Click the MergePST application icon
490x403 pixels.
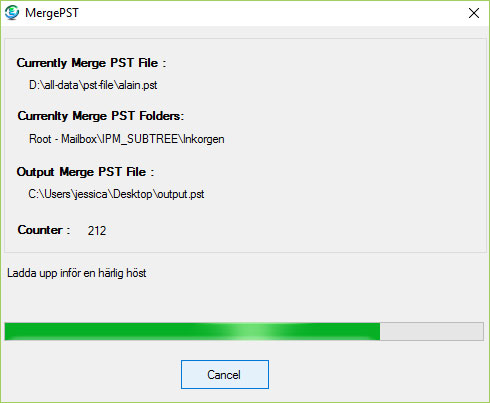(12, 13)
